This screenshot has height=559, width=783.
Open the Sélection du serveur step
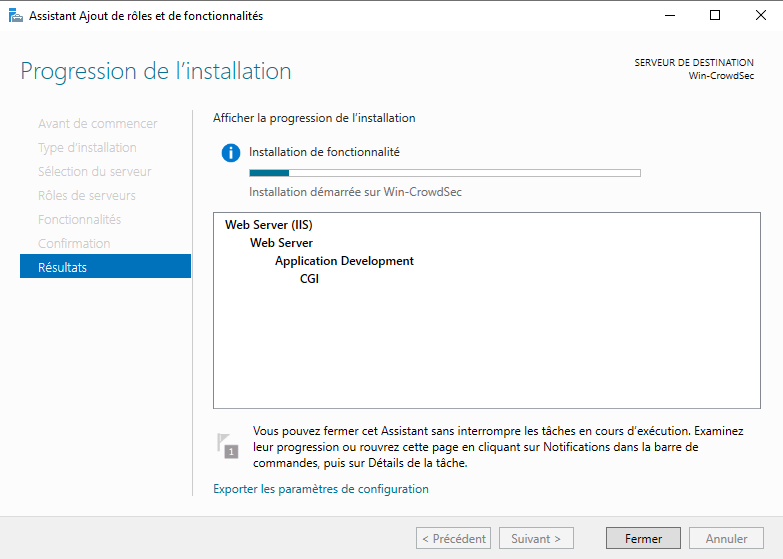tap(95, 171)
